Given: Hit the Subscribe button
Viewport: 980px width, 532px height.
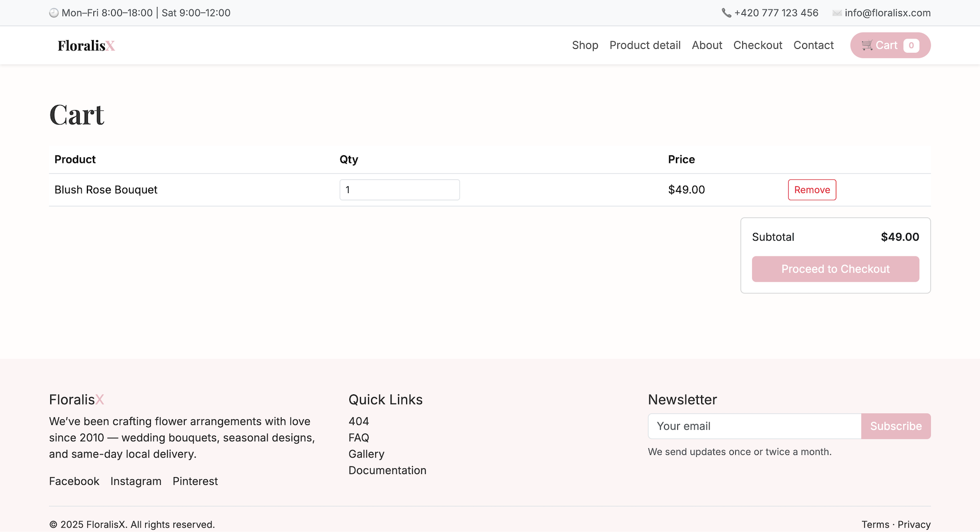Looking at the screenshot, I should [896, 426].
